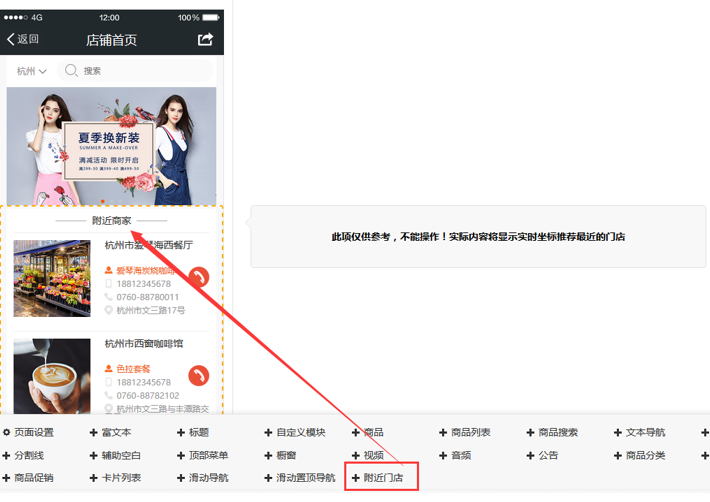Image resolution: width=710 pixels, height=502 pixels.
Task: Open 页面设置 gear settings
Action: pyautogui.click(x=28, y=433)
